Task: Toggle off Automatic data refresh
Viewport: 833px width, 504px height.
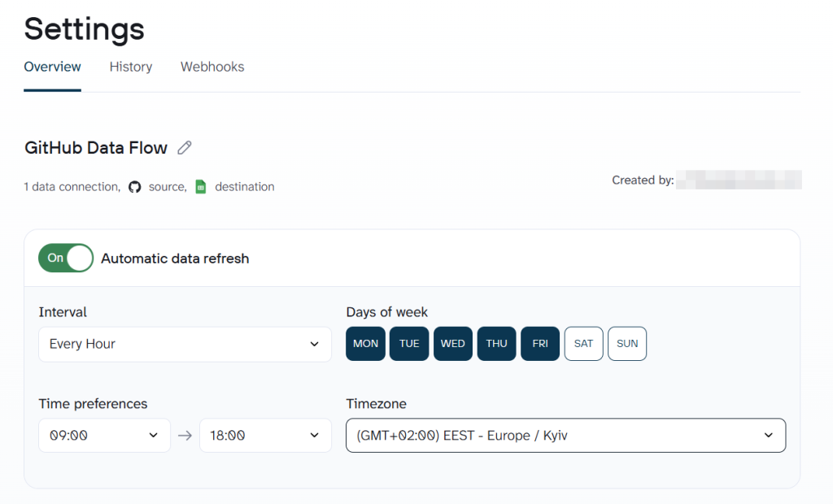Action: [x=65, y=258]
